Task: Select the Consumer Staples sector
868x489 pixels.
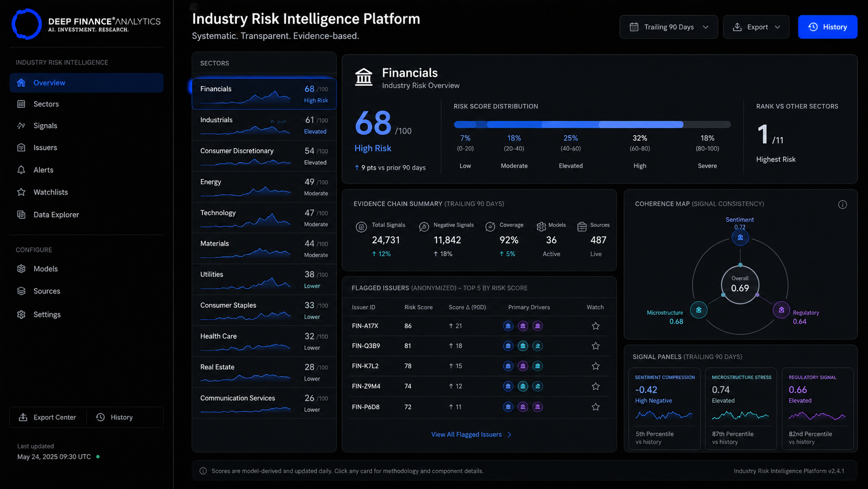Action: click(264, 310)
